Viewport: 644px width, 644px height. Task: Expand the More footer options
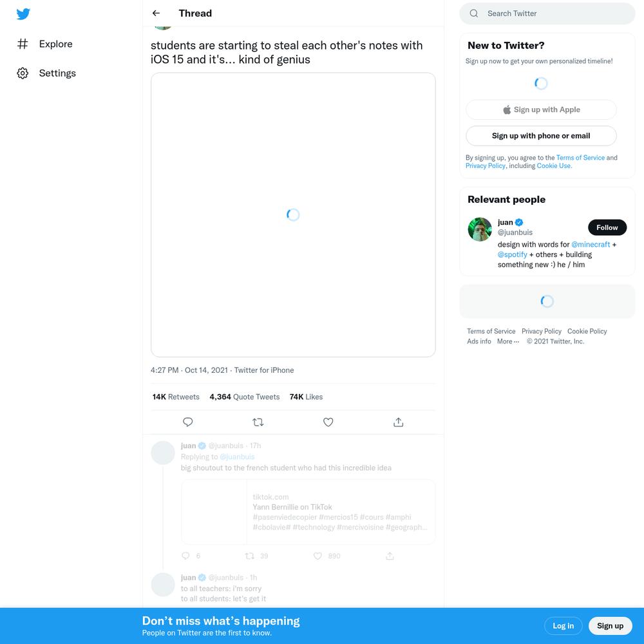508,341
